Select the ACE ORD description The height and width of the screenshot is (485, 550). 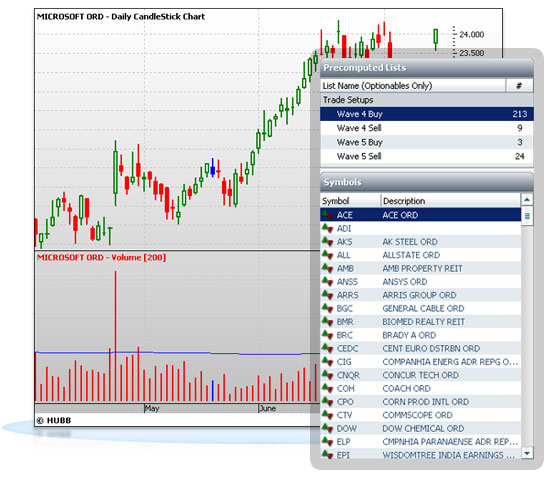tap(400, 215)
